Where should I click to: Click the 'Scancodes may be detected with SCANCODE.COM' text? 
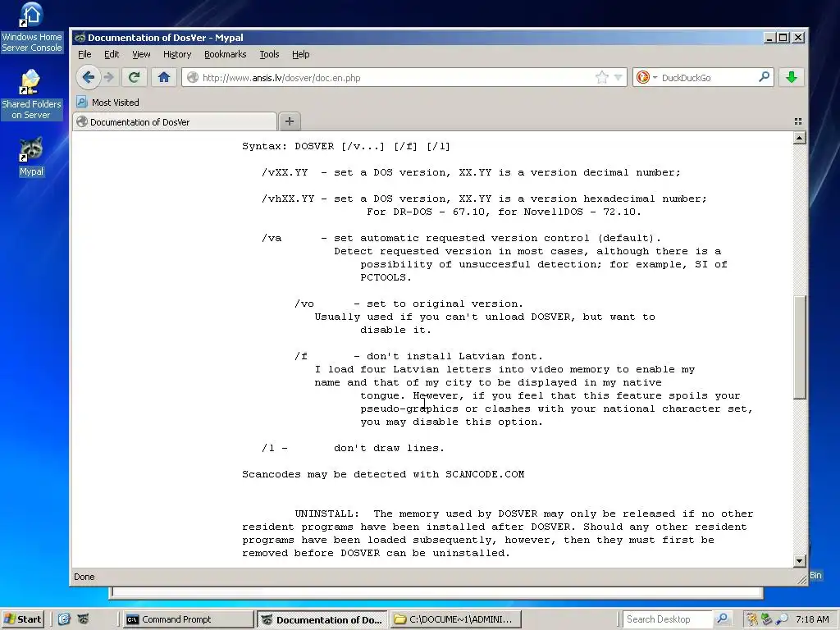tap(383, 474)
